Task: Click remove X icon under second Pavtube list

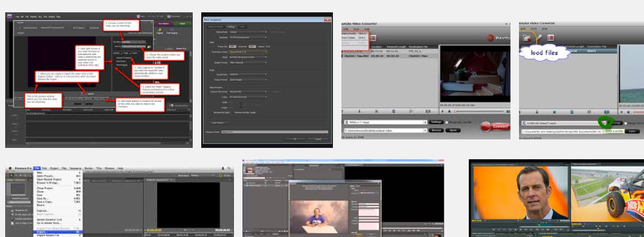Action: point(555,111)
